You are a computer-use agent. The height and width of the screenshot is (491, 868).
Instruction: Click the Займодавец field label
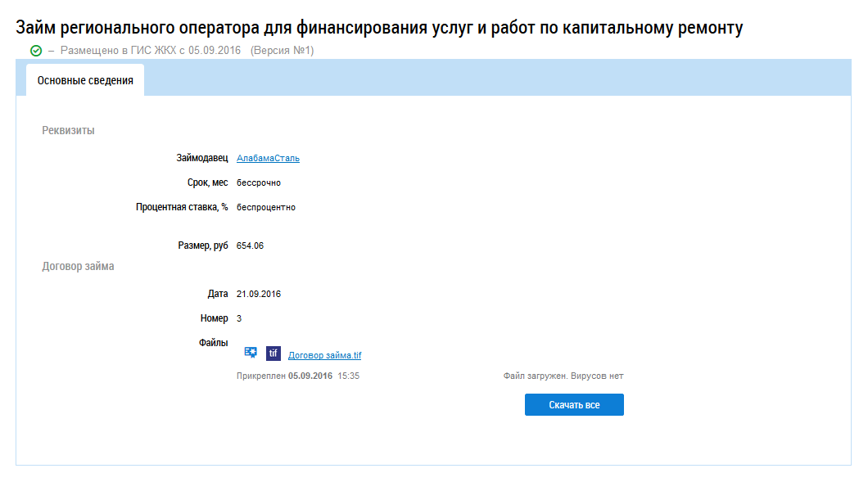pos(201,158)
